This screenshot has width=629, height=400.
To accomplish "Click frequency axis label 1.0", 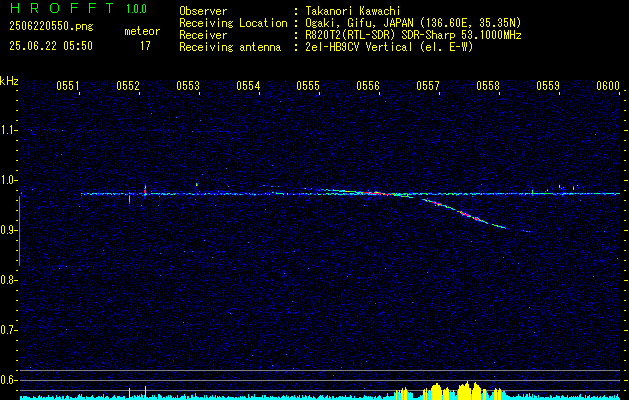I will (9, 180).
